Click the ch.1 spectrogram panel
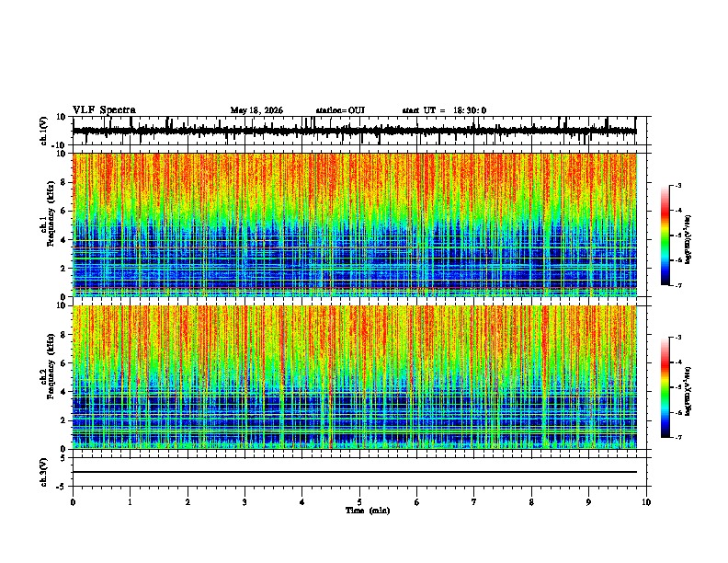The height and width of the screenshot is (563, 728). pyautogui.click(x=355, y=224)
